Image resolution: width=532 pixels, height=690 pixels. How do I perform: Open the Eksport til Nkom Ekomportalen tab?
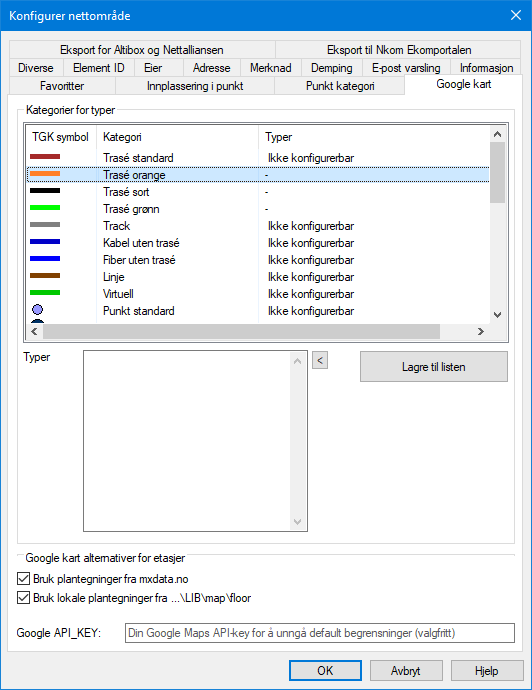point(399,50)
